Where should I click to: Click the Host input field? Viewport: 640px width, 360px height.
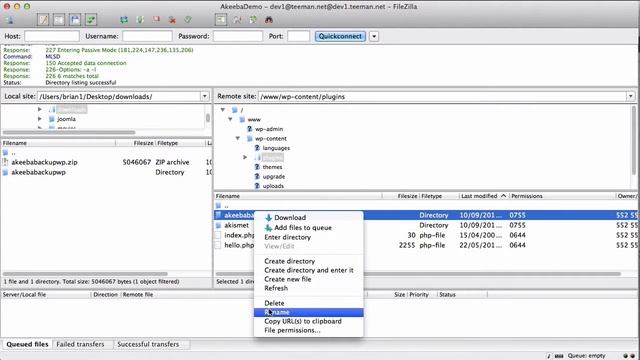(x=52, y=36)
